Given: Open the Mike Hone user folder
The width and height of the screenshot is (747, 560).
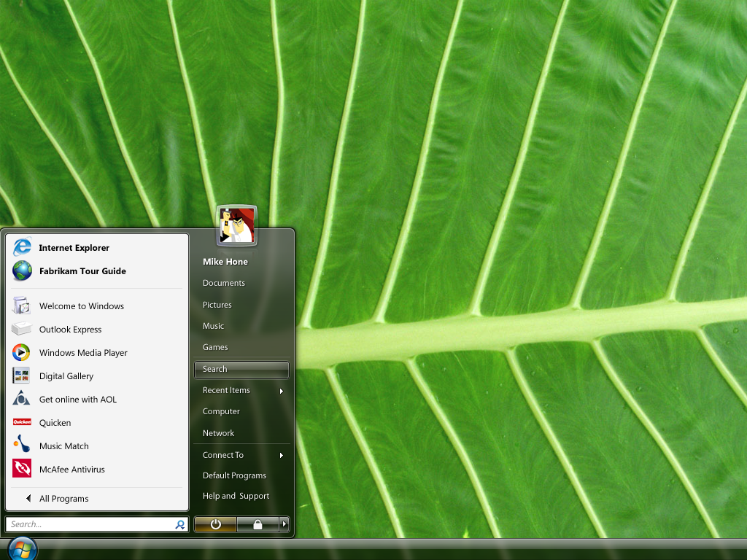Looking at the screenshot, I should tap(225, 262).
